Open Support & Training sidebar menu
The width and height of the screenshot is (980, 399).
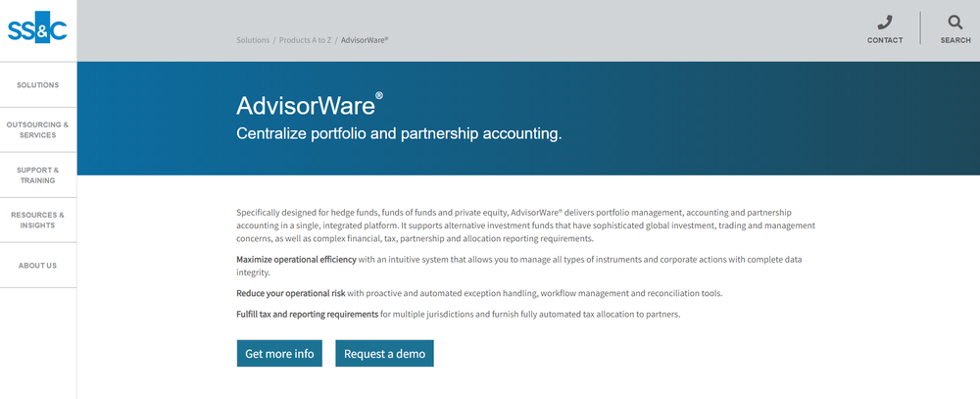(x=38, y=175)
